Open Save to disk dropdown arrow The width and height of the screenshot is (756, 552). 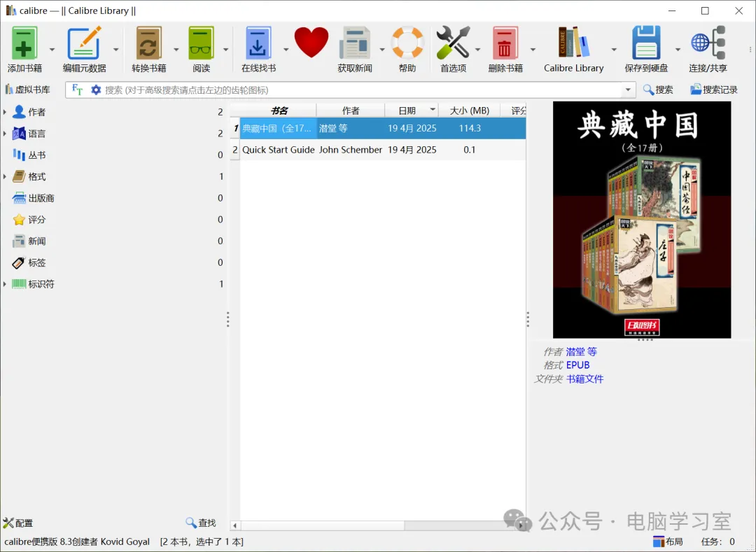click(678, 49)
